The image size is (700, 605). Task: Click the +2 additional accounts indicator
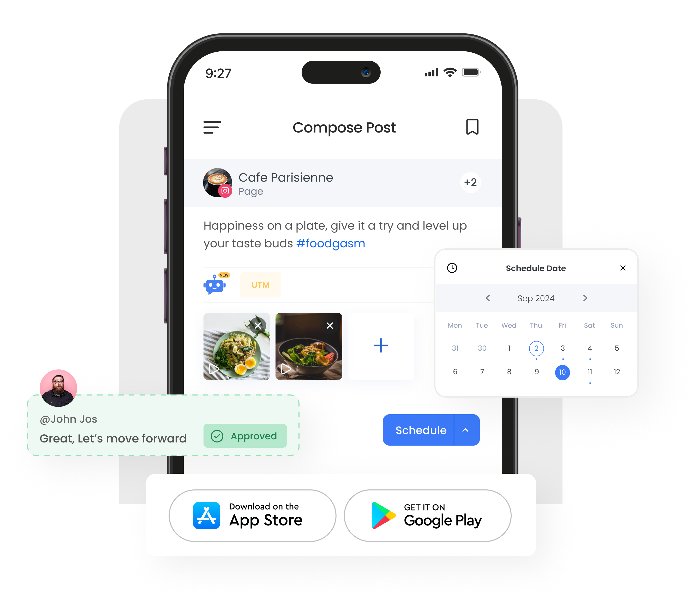pyautogui.click(x=470, y=182)
